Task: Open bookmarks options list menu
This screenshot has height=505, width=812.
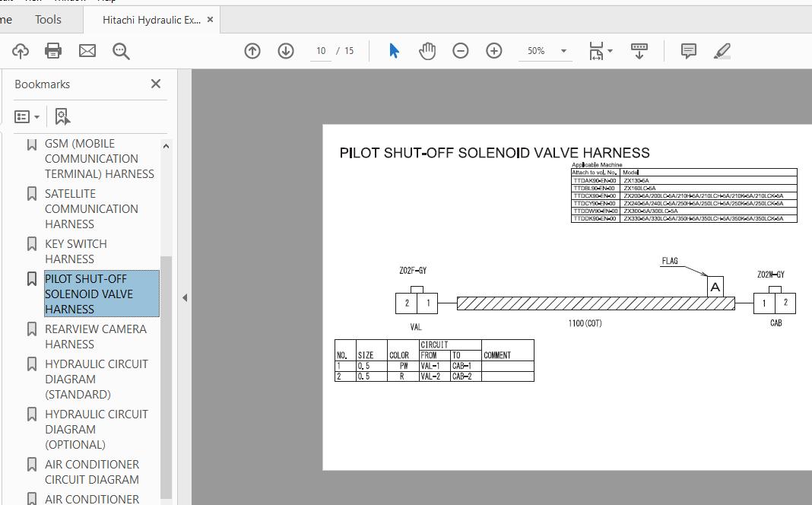Action: 27,116
